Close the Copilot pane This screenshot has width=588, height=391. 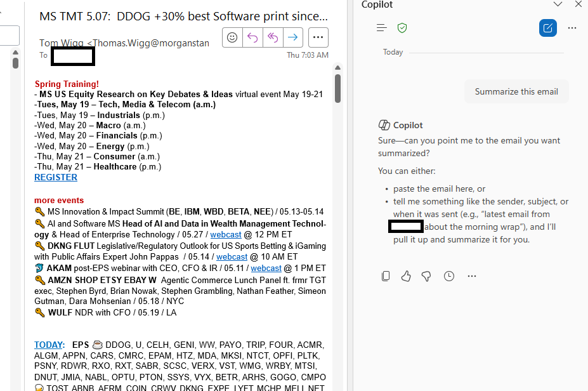pos(578,4)
